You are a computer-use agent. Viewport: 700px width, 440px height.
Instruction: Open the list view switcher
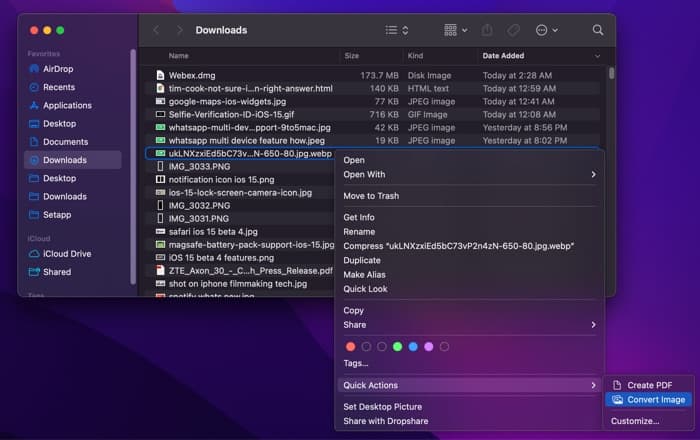(x=397, y=30)
